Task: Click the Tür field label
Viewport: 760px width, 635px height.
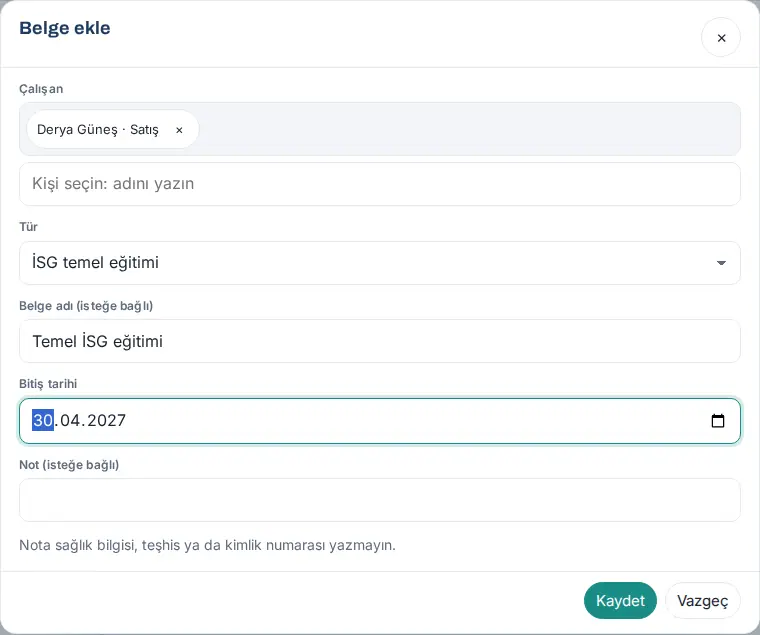Action: click(28, 227)
